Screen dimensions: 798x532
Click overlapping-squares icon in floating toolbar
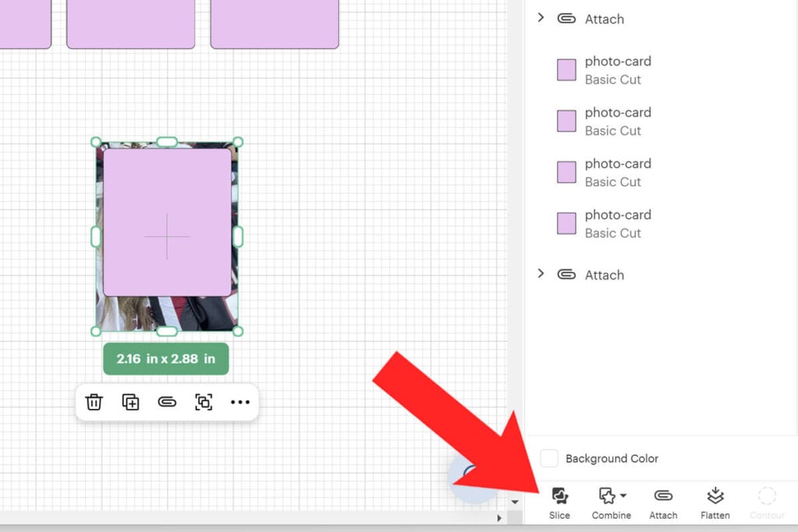point(203,402)
